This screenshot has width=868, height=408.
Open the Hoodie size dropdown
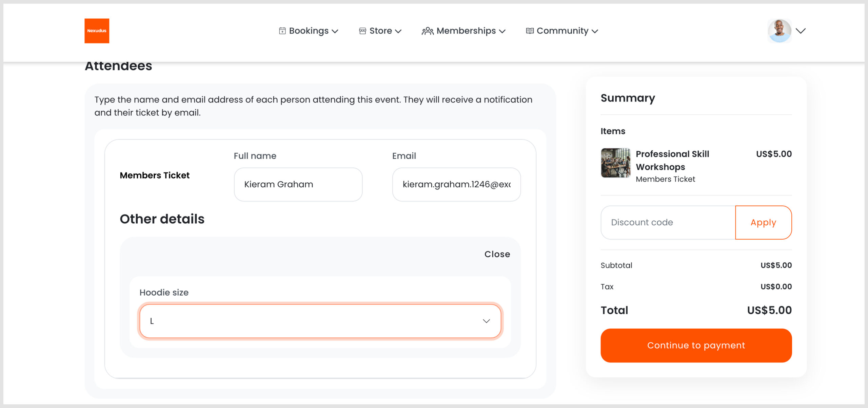click(320, 321)
